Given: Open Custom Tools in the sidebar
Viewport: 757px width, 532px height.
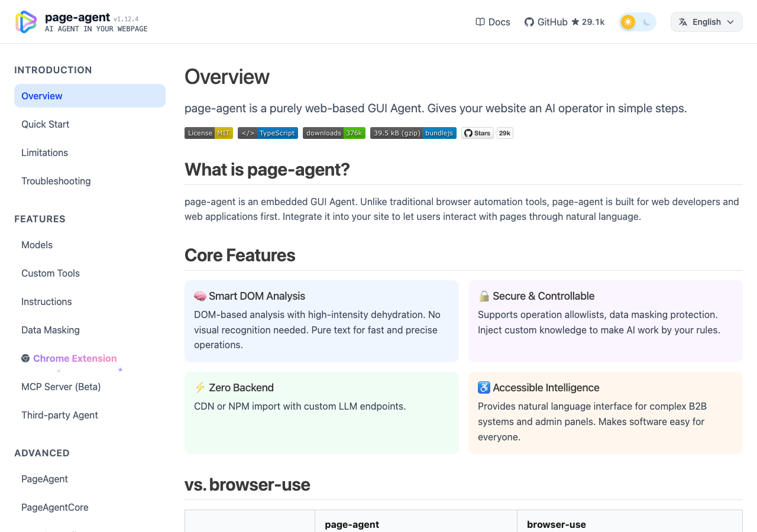Looking at the screenshot, I should click(x=90, y=273).
